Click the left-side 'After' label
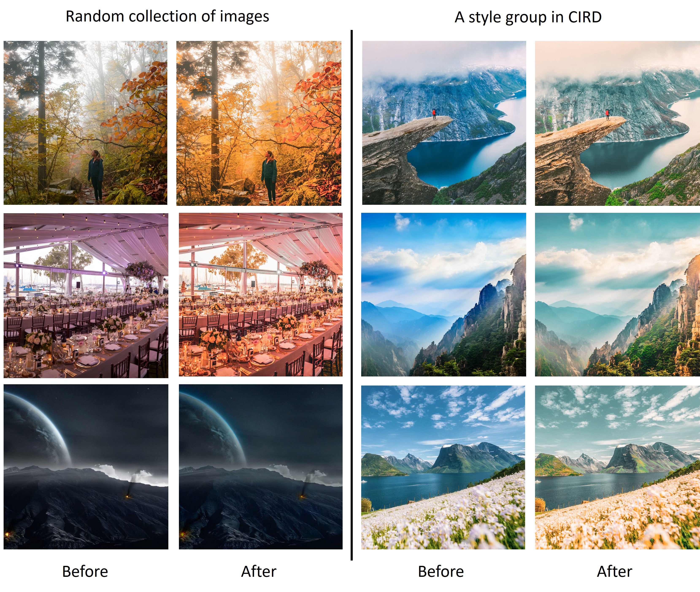The height and width of the screenshot is (592, 700). coord(259,571)
